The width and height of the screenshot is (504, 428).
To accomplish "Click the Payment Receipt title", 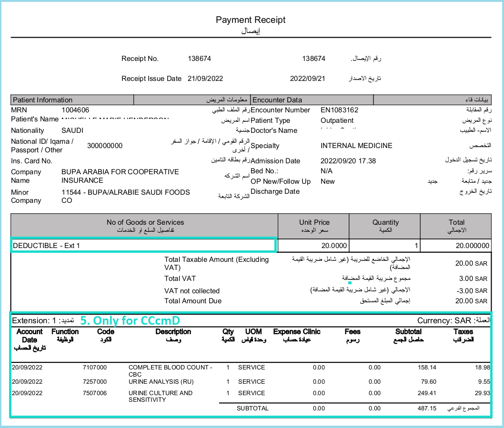I will [251, 20].
